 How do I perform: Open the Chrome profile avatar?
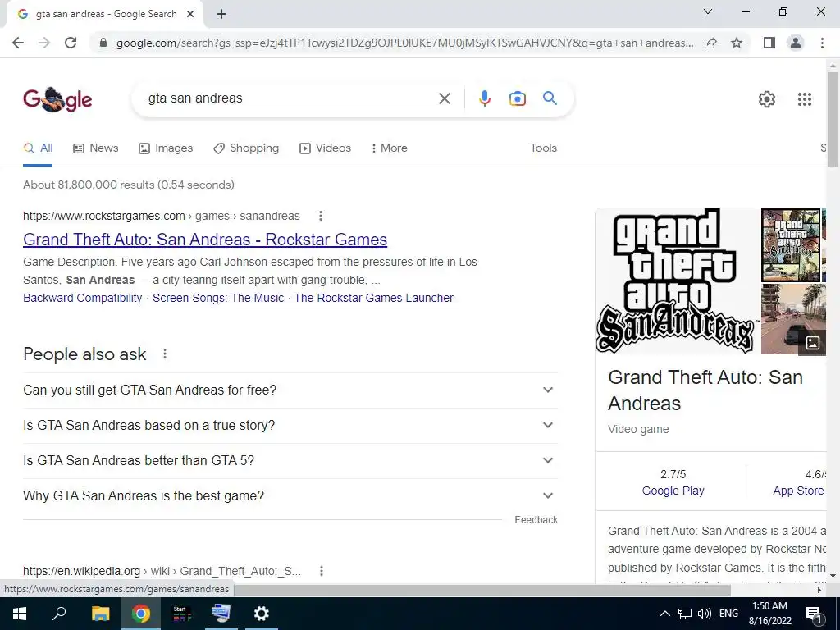[x=796, y=43]
